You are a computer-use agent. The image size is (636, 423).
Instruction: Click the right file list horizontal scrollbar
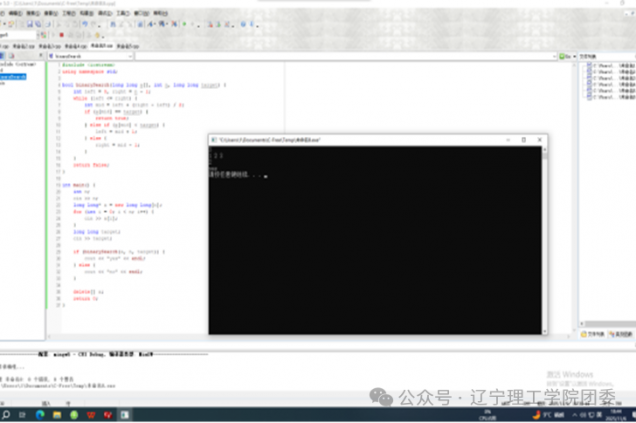(x=607, y=324)
